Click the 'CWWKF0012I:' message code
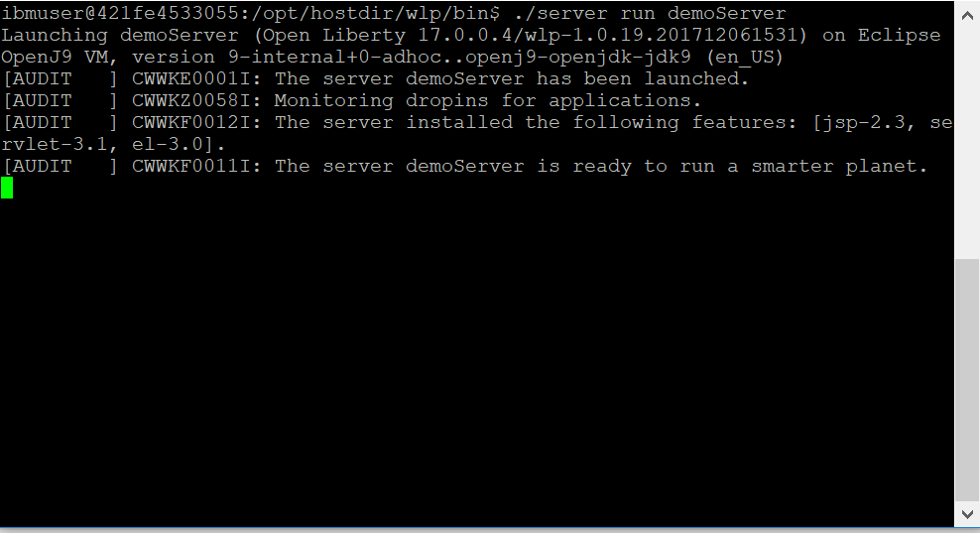980x533 pixels. point(196,123)
